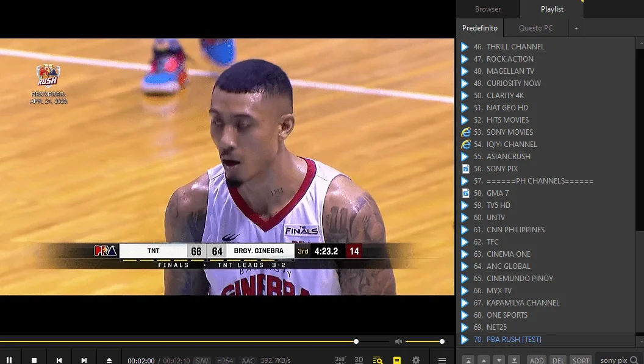The height and width of the screenshot is (364, 644).
Task: Select playlist item 60. UNTV
Action: point(547,217)
